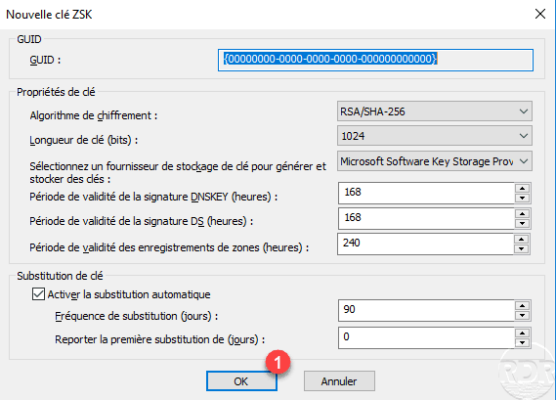Click the OK button
The height and width of the screenshot is (400, 556).
(241, 381)
